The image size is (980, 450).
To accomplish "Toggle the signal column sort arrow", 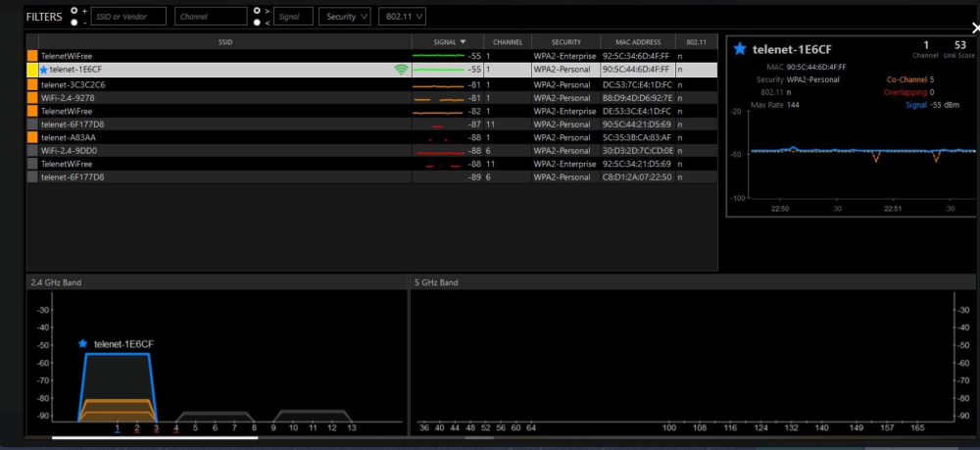I will pyautogui.click(x=464, y=42).
